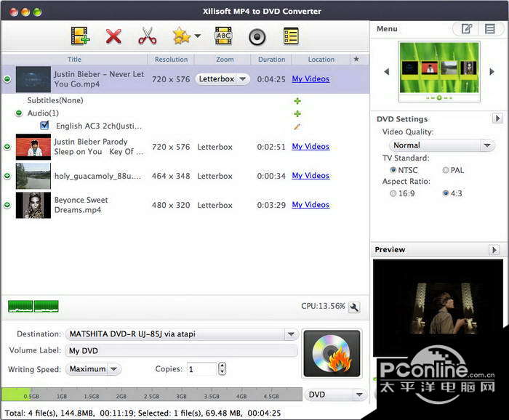Open the Video Quality Normal dropdown
The height and width of the screenshot is (420, 509).
442,145
